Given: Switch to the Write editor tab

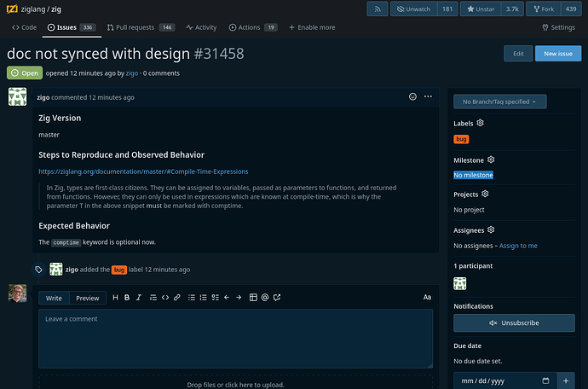Looking at the screenshot, I should tap(54, 298).
